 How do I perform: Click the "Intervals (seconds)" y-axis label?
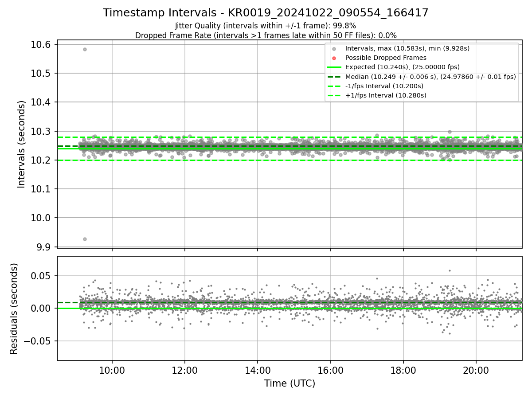pyautogui.click(x=22, y=144)
